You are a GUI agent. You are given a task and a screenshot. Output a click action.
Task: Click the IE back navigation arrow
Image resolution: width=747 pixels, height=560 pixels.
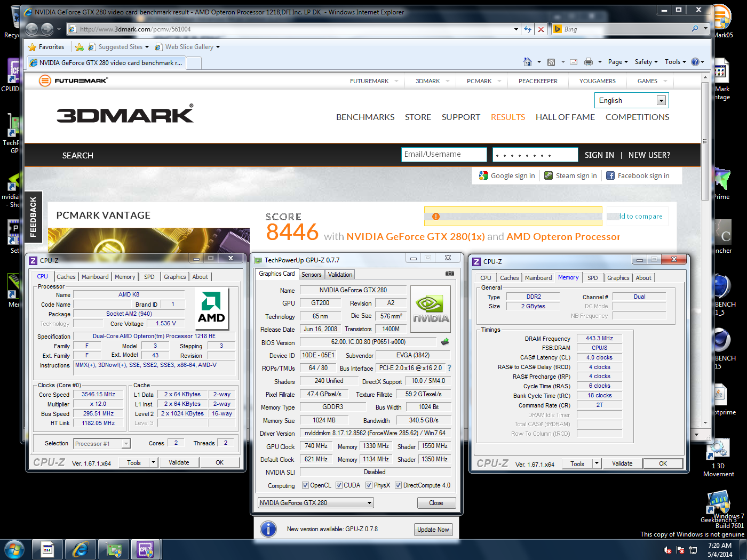(x=32, y=29)
